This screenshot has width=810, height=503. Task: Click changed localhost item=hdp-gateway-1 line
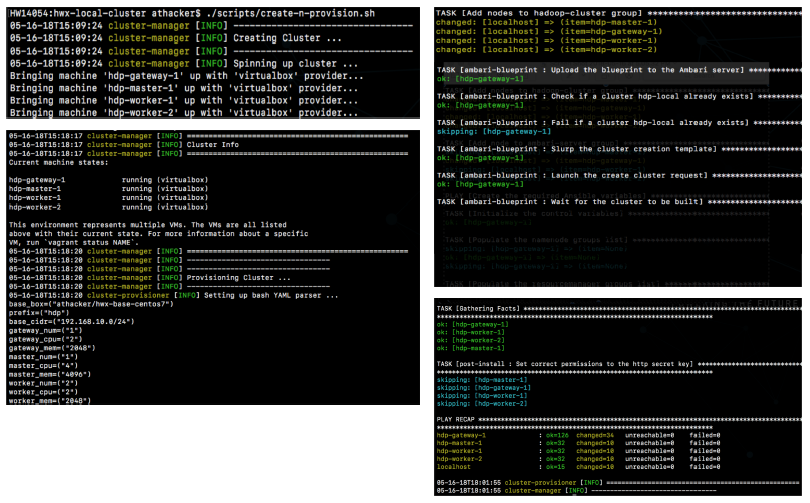pos(549,32)
